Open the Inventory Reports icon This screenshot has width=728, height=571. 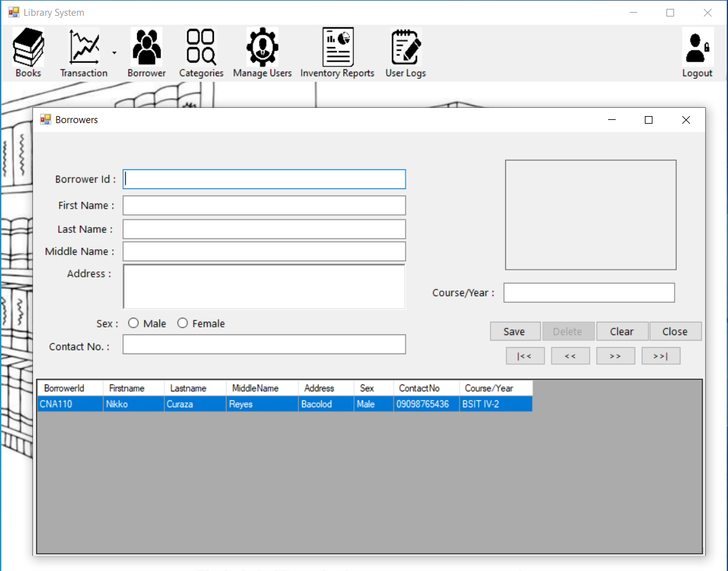click(337, 48)
